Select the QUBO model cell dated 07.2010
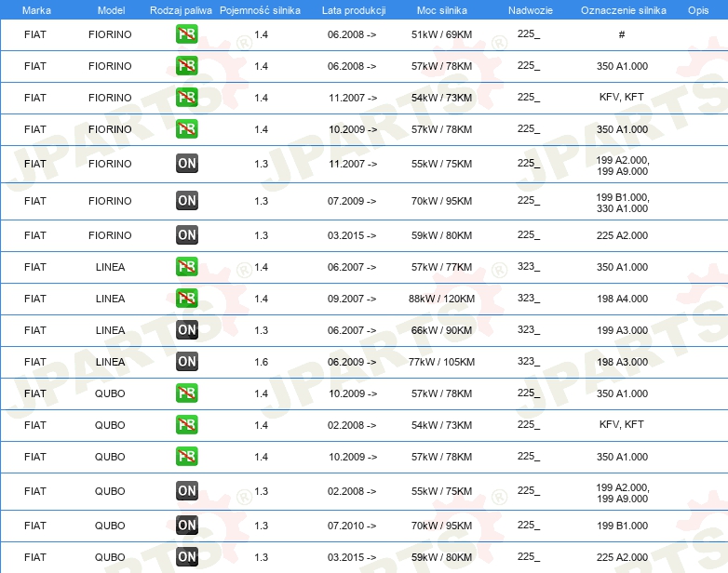The height and width of the screenshot is (573, 728). coord(110,526)
